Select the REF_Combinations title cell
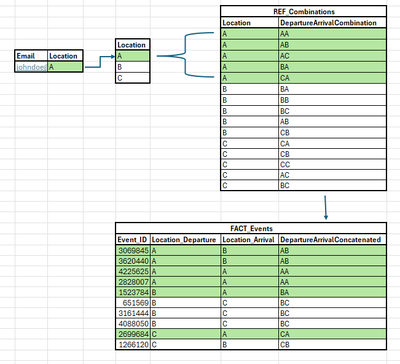 pos(303,12)
